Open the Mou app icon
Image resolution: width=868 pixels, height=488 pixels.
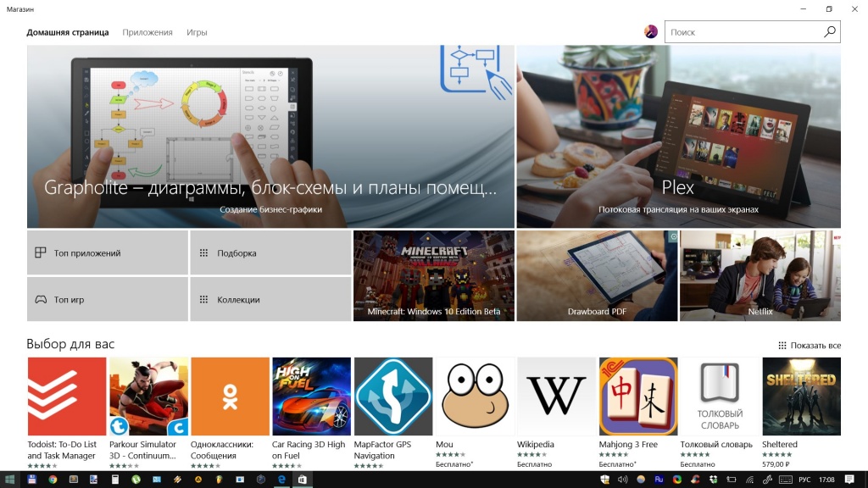(x=475, y=396)
